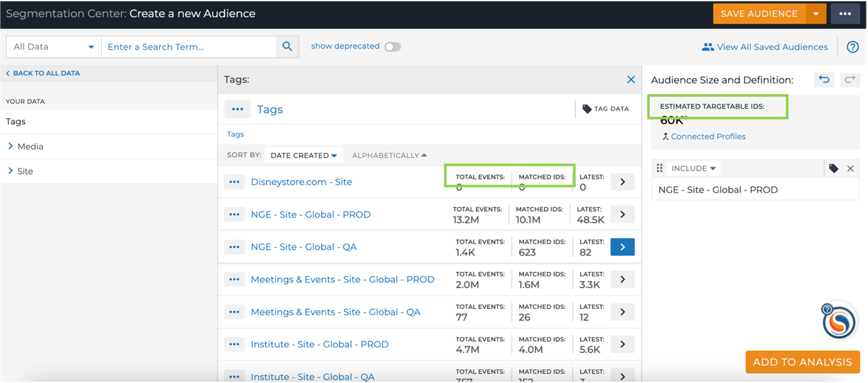Click the Add to Analysis button
This screenshot has height=383, width=868.
pos(802,362)
